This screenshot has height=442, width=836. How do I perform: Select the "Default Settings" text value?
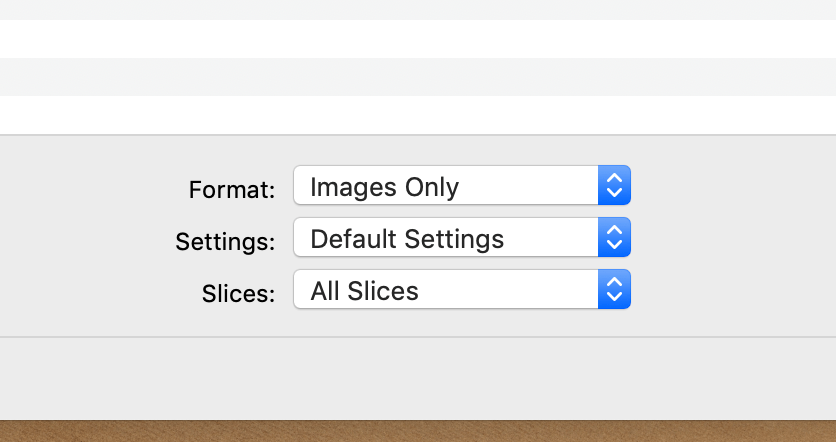tap(407, 239)
